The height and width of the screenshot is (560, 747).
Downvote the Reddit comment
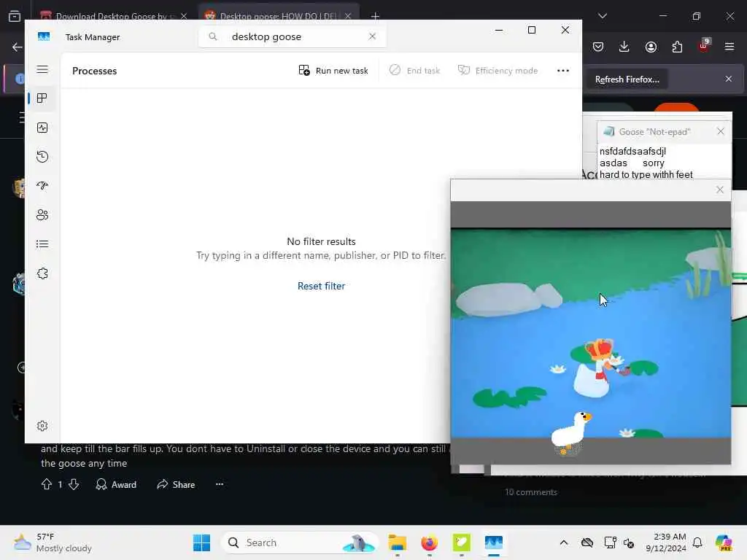pos(74,484)
